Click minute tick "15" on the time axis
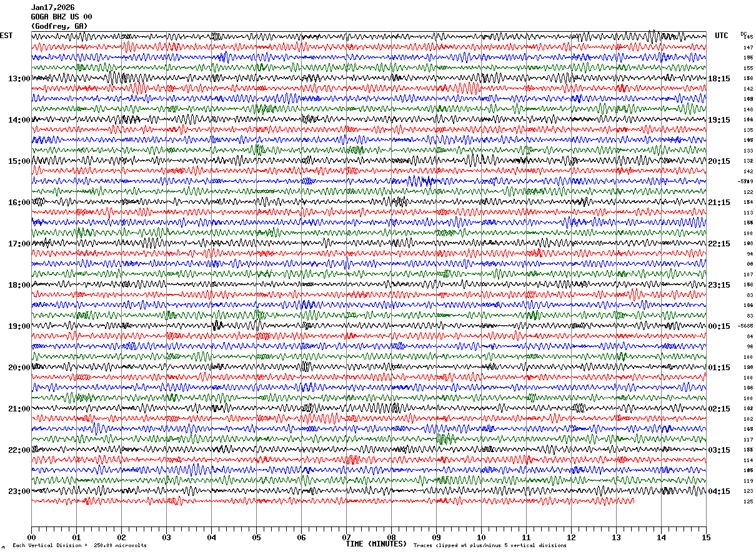The image size is (756, 554). tap(706, 537)
